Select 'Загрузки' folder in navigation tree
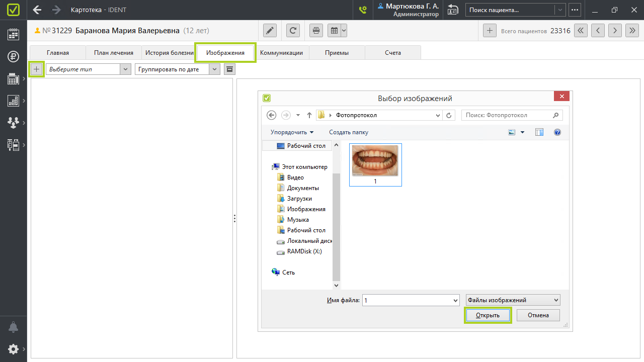Viewport: 644px width, 362px height. [x=299, y=199]
